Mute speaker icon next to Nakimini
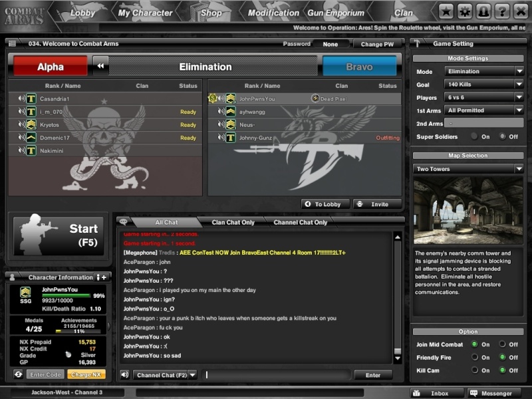532x399 pixels. (x=21, y=150)
